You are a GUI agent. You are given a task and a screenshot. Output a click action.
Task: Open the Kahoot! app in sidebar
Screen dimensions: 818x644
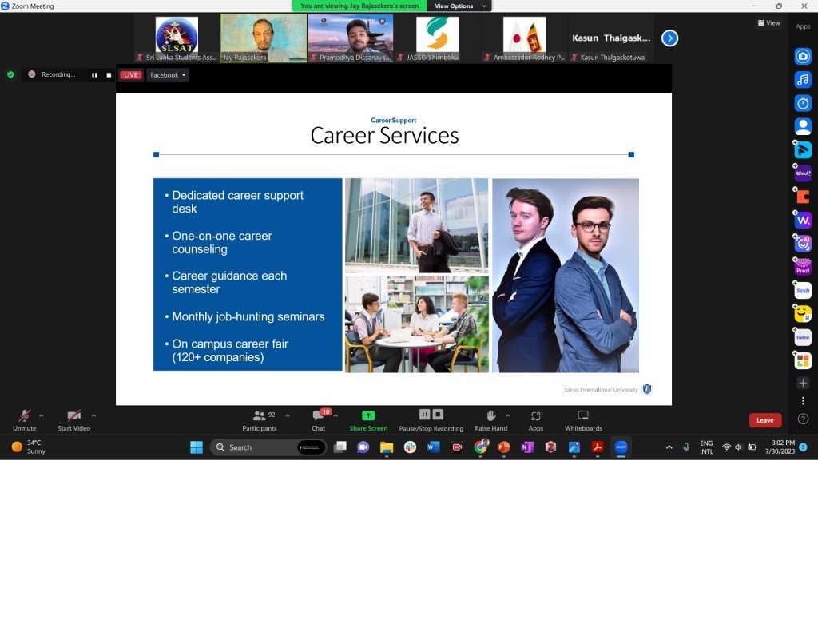[x=803, y=173]
